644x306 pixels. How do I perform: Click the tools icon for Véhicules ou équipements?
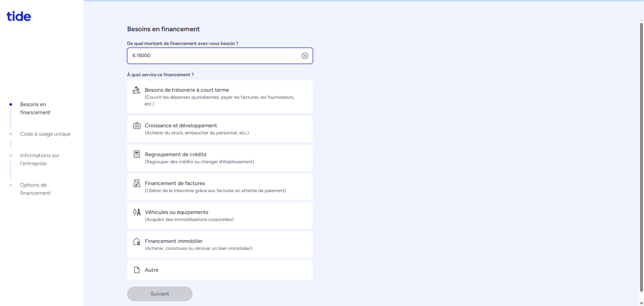137,212
